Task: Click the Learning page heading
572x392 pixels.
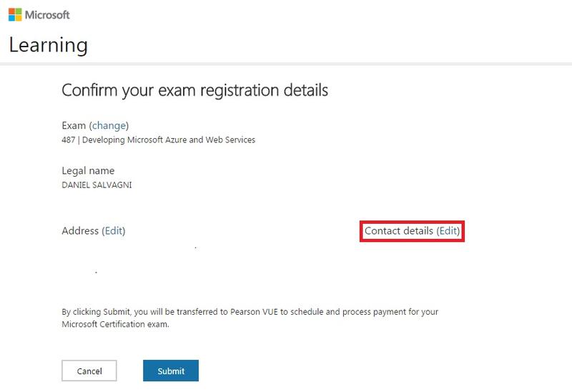Action: coord(49,45)
